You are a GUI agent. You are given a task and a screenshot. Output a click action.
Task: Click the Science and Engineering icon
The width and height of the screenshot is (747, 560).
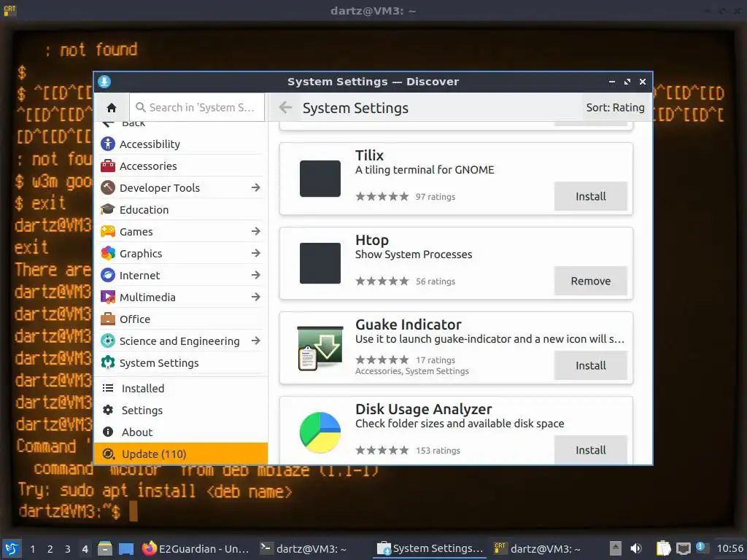[108, 341]
